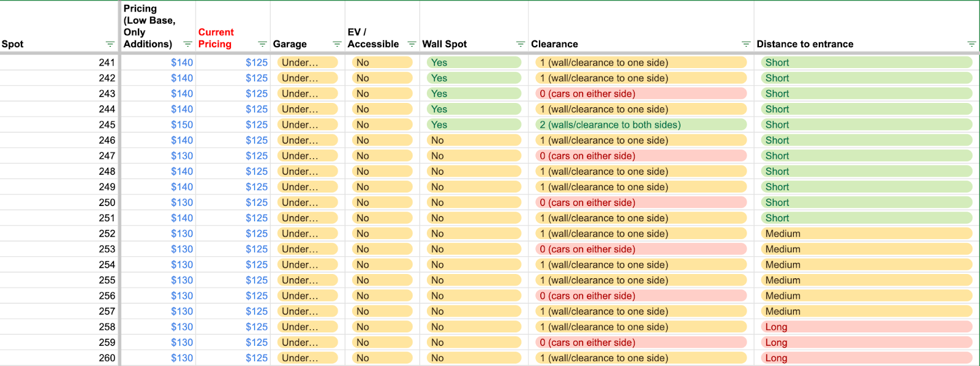Click the Current Pricing column filter icon
This screenshot has height=366, width=980.
pyautogui.click(x=263, y=44)
